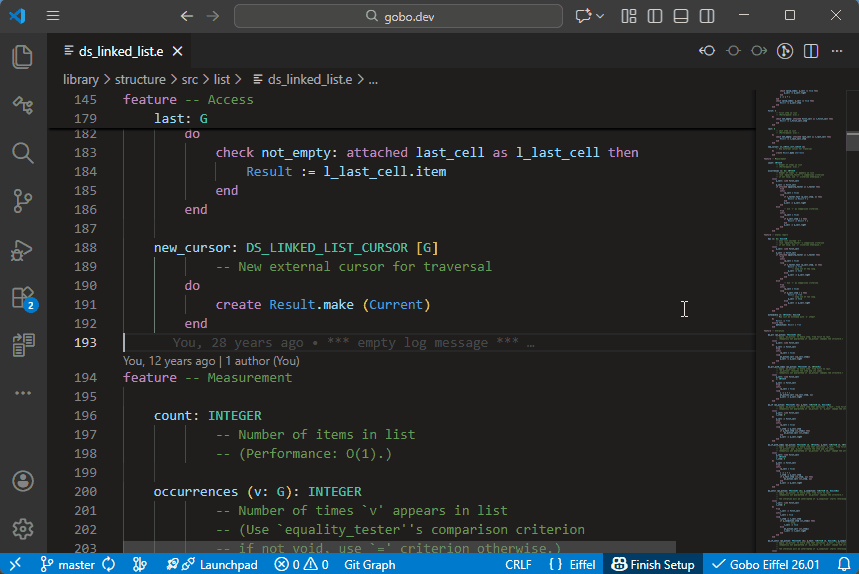Screen dimensions: 859x574
Task: Click the Launchpad status bar item
Action: point(212,564)
